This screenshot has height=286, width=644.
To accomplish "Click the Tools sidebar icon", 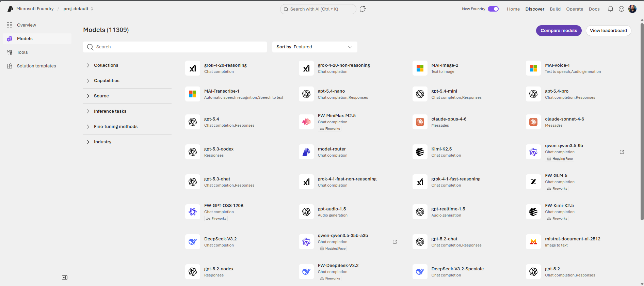I will click(10, 52).
